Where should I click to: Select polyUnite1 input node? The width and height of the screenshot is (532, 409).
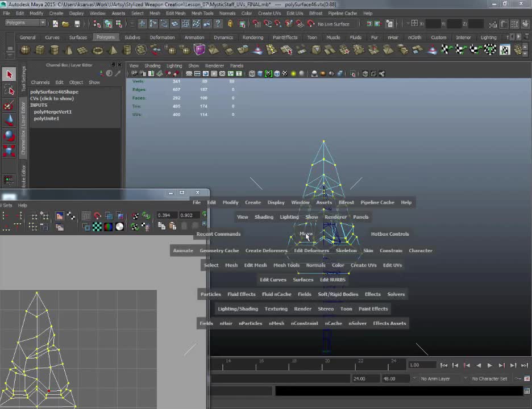(x=47, y=119)
